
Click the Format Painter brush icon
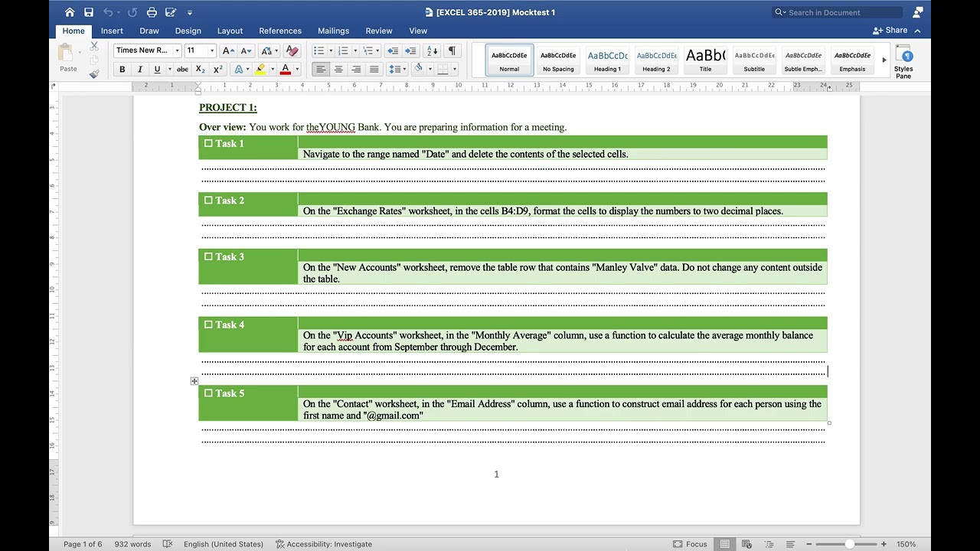coord(94,74)
